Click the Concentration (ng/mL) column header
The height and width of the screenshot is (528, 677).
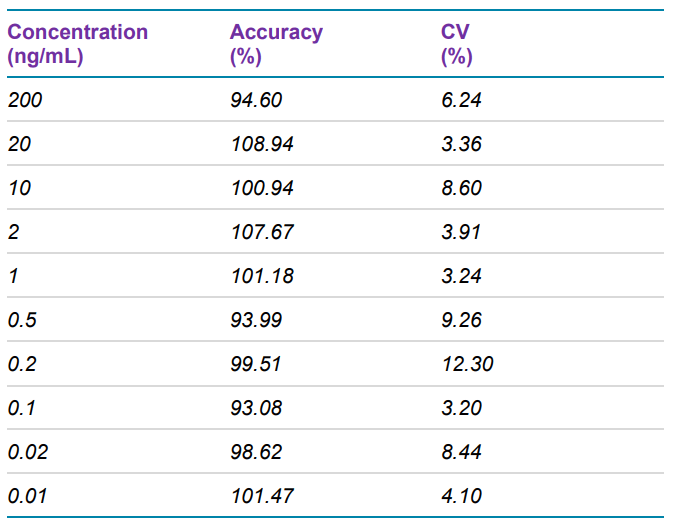(x=77, y=44)
